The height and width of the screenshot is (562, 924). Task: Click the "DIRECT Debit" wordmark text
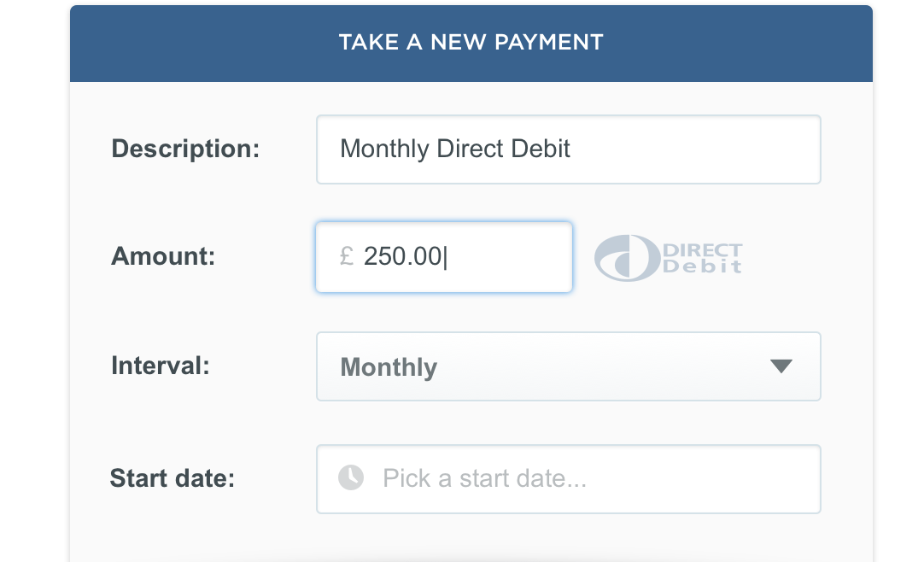click(702, 258)
